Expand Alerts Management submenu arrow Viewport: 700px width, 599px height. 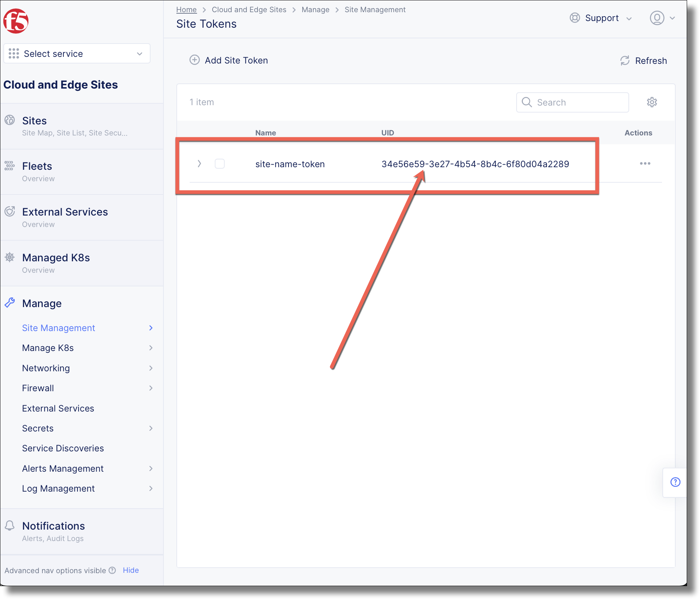click(x=151, y=468)
